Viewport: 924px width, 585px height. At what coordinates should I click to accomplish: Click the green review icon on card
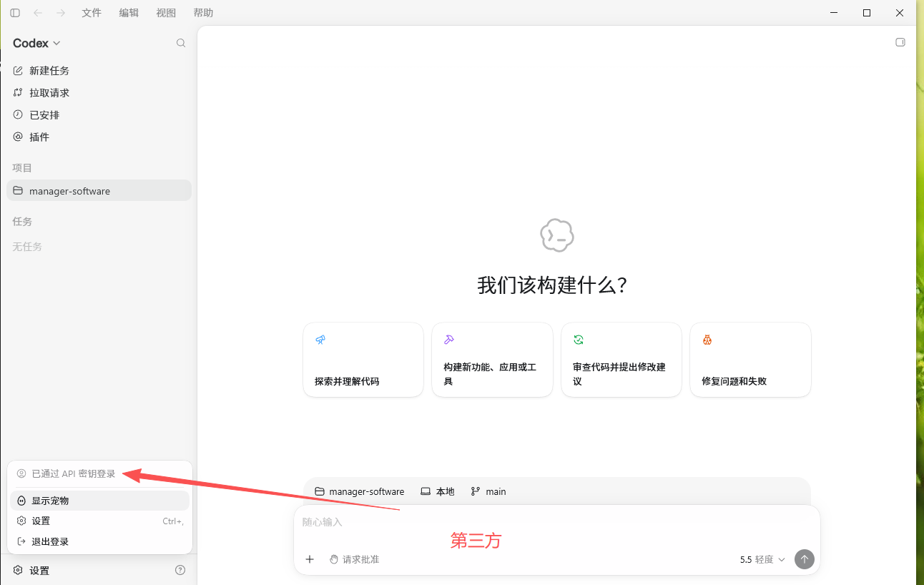579,340
